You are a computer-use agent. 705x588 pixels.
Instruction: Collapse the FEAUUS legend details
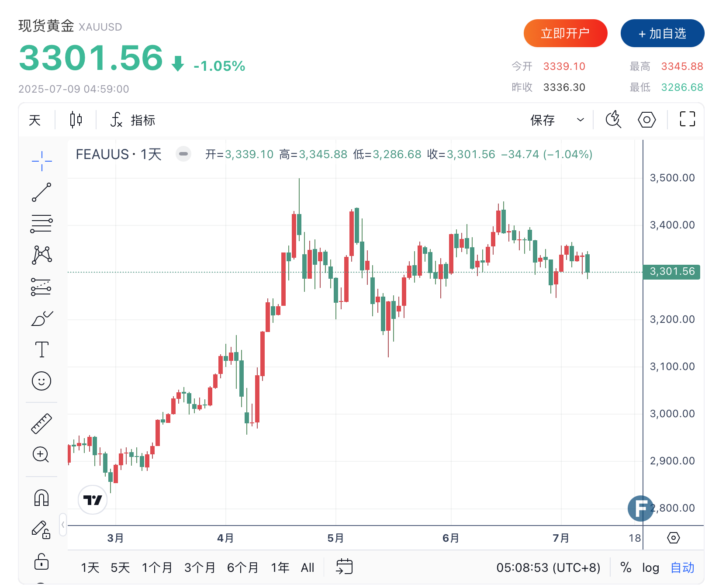183,154
